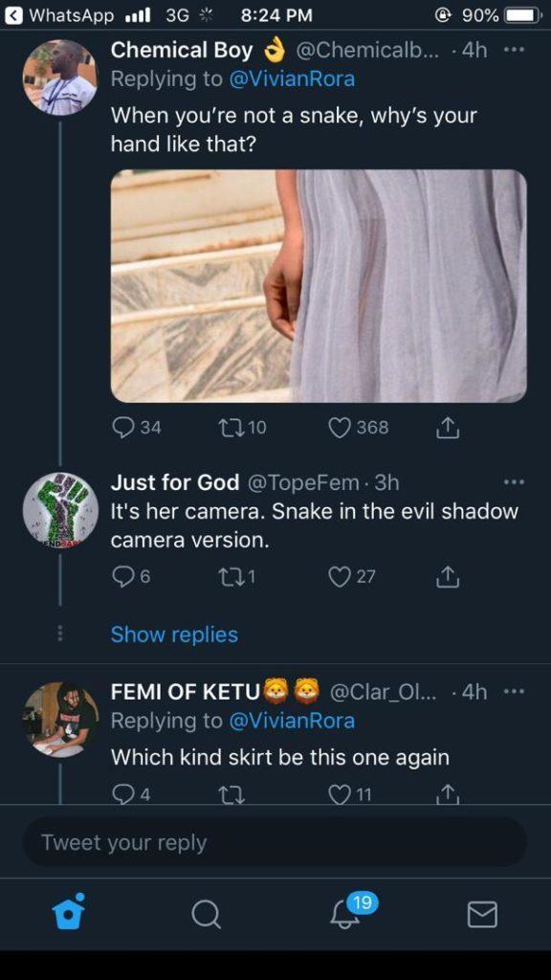This screenshot has height=980, width=551.
Task: Share Chemical Boy's tweet
Action: coord(450,428)
